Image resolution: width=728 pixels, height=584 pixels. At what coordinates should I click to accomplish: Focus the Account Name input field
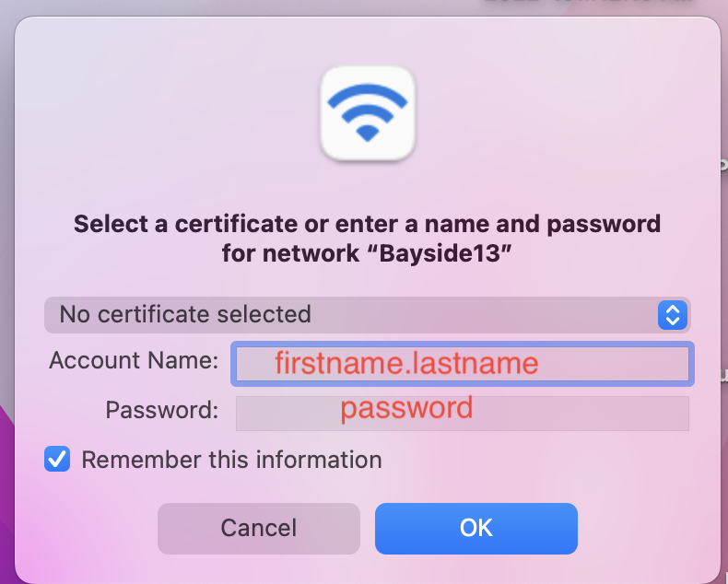(x=461, y=364)
